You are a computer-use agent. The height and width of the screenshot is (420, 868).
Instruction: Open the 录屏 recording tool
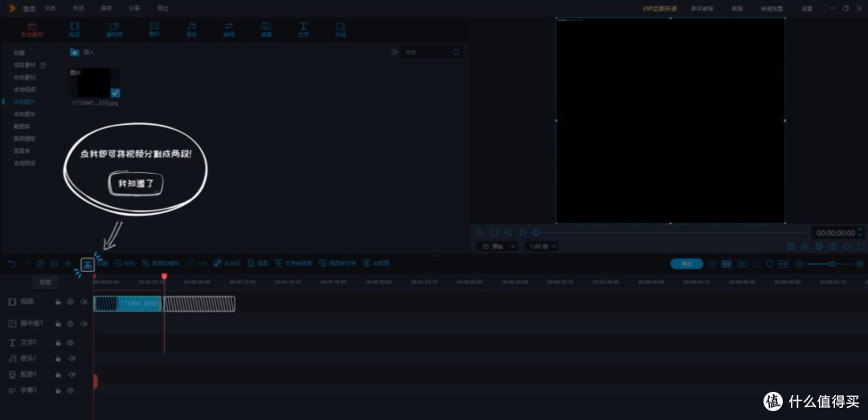pos(258,264)
